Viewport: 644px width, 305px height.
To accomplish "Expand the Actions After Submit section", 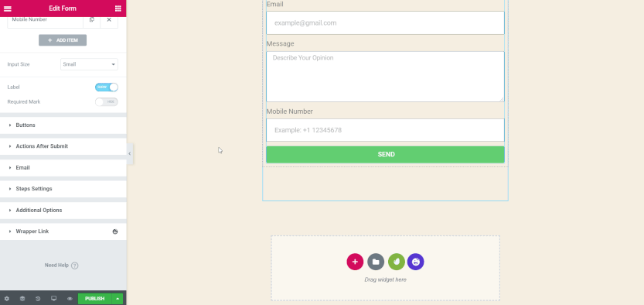I will [x=63, y=146].
